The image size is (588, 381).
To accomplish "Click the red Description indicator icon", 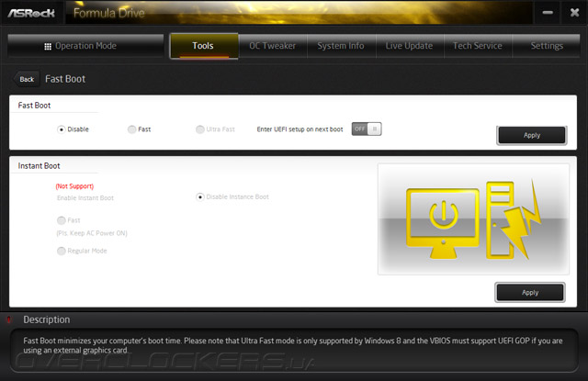I will click(8, 319).
